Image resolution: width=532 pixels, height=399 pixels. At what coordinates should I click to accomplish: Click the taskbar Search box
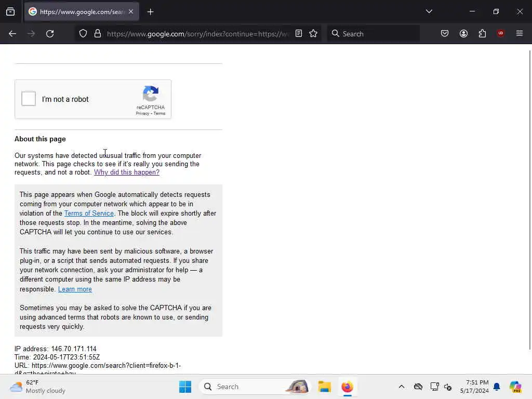coord(256,387)
